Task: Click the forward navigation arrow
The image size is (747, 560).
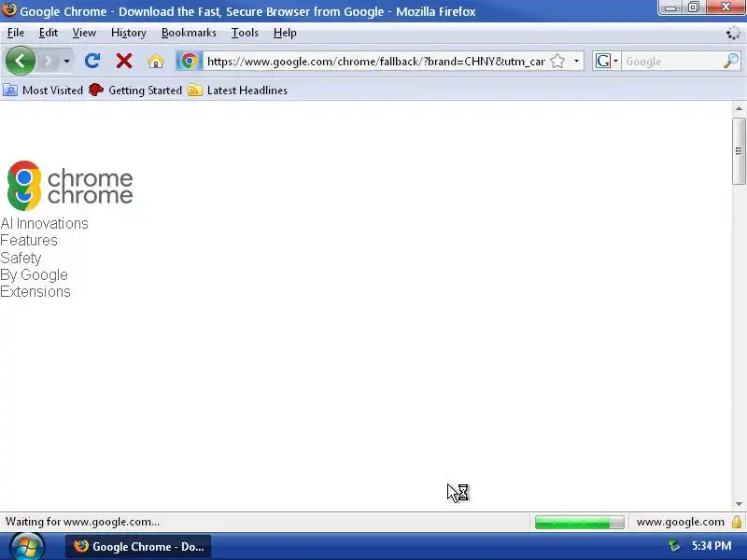Action: coord(48,62)
